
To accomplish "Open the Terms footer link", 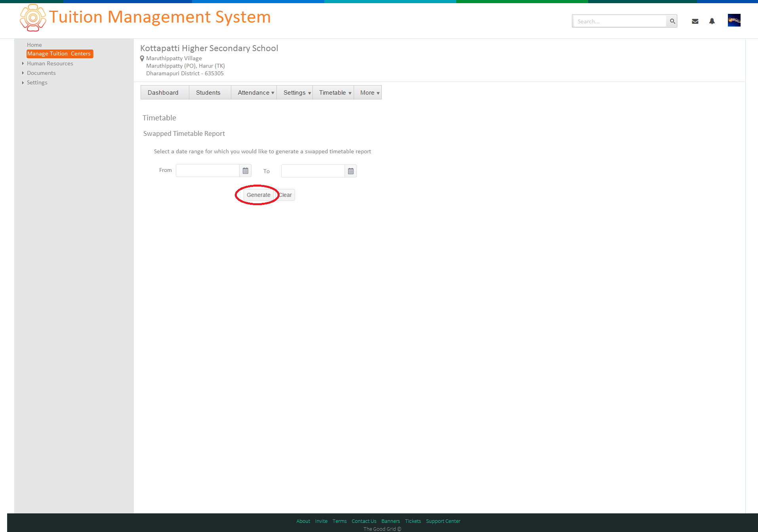I will [x=339, y=521].
